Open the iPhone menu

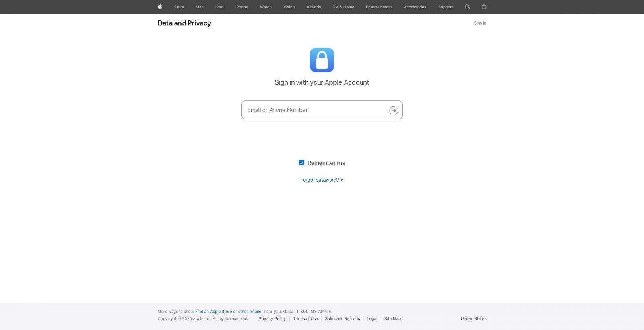(x=242, y=7)
